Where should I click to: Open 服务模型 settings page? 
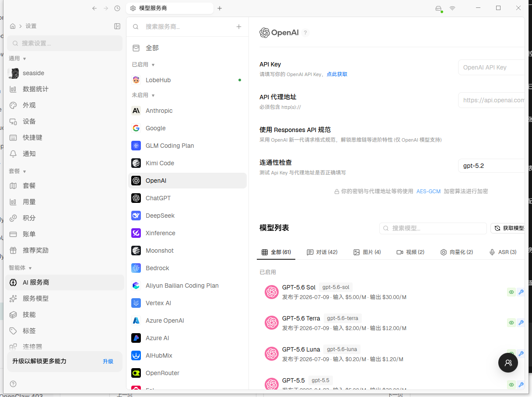point(65,299)
